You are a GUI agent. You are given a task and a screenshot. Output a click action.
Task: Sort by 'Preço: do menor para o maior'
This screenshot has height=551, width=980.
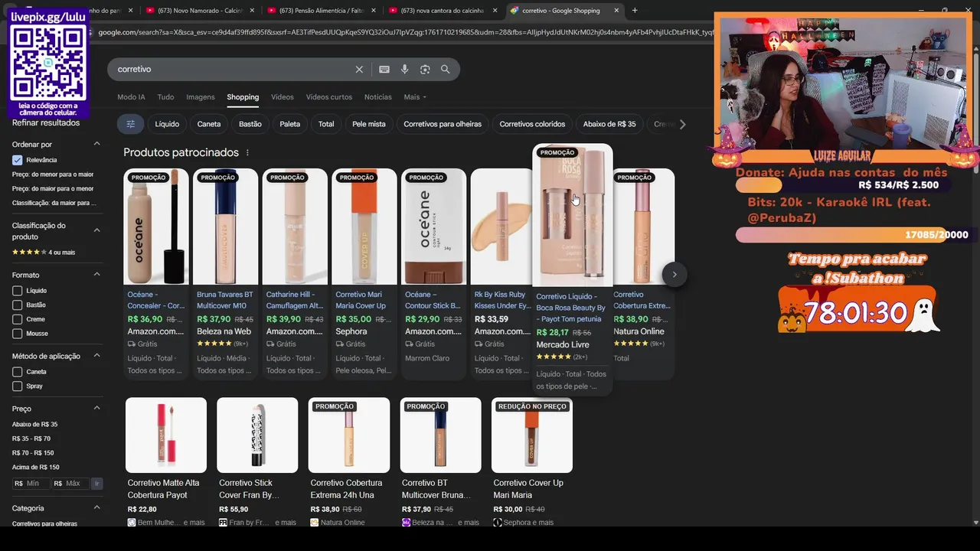tap(53, 174)
